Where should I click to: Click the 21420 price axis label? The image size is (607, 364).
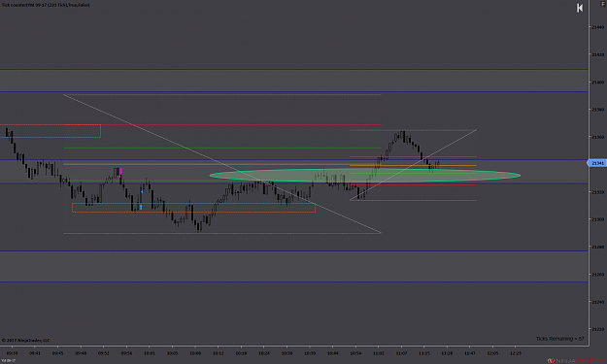597,55
